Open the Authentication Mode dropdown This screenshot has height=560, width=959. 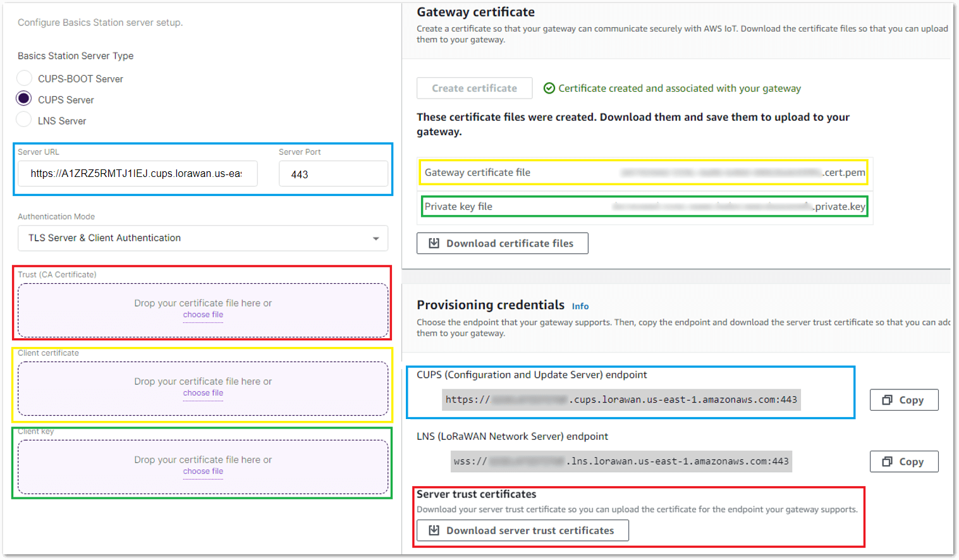[x=202, y=238]
